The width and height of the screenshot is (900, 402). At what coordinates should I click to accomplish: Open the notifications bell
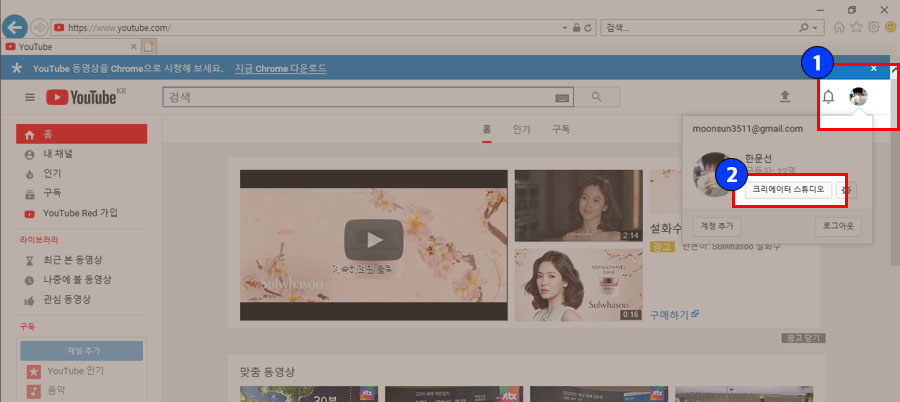pyautogui.click(x=828, y=97)
